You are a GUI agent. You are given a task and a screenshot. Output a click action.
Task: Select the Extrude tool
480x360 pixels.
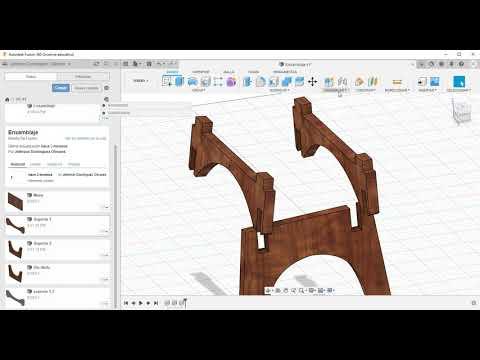(x=179, y=81)
